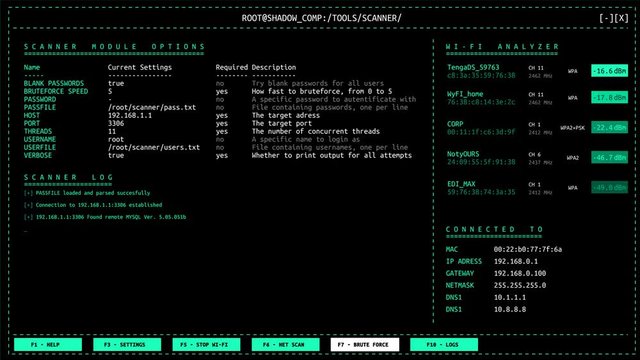The image size is (640, 360).
Task: Click the SCANNER LOG heading
Action: 68,177
